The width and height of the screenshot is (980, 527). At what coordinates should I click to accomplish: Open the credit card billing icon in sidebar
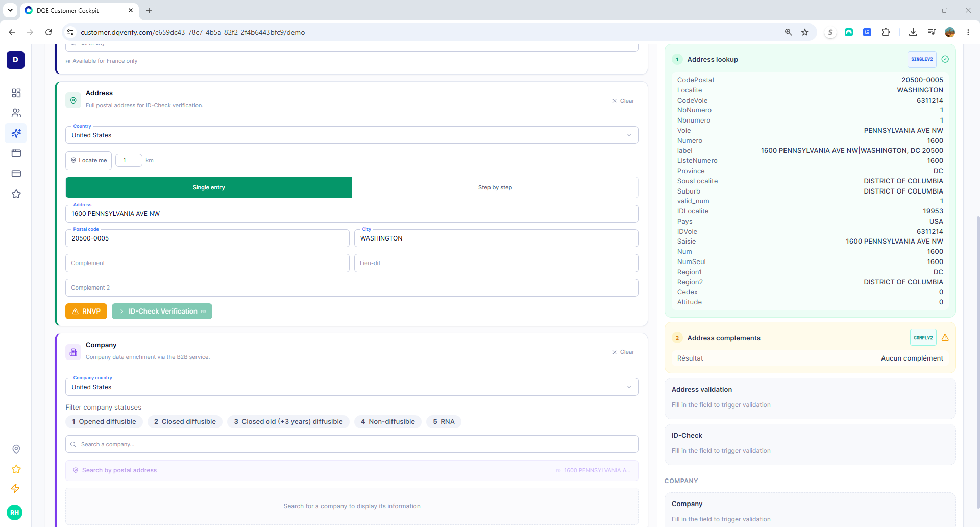point(16,174)
